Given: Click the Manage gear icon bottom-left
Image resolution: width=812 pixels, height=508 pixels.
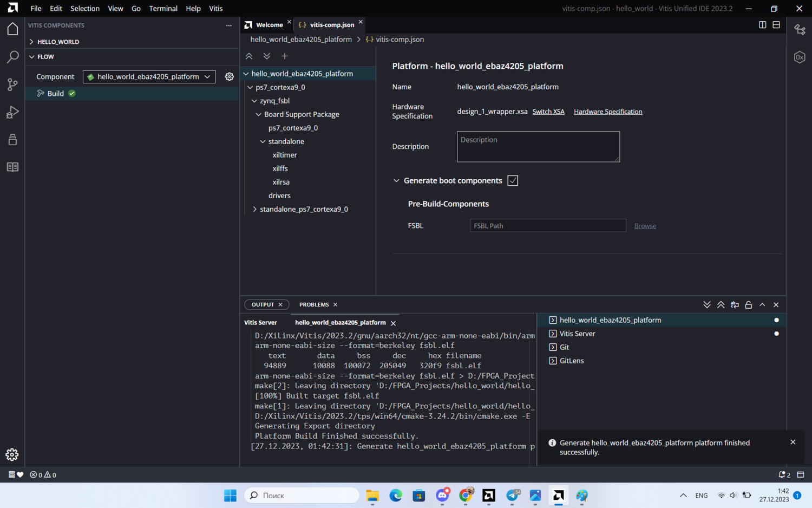Looking at the screenshot, I should tap(12, 454).
